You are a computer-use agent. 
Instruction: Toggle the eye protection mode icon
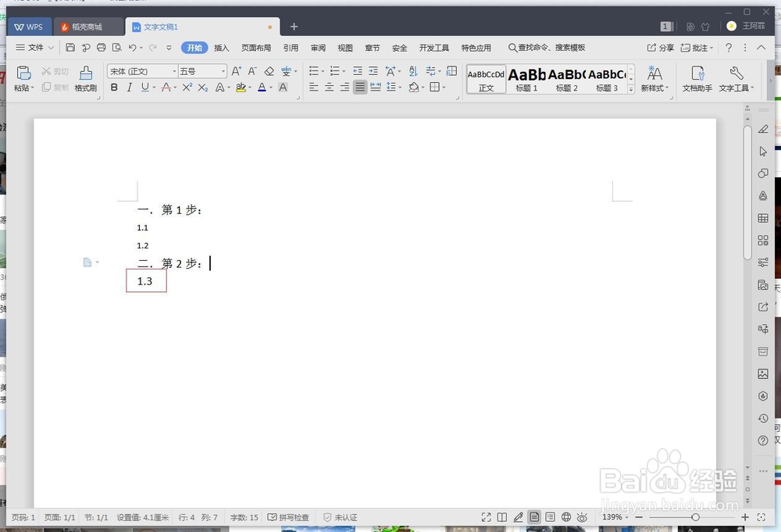[x=583, y=517]
